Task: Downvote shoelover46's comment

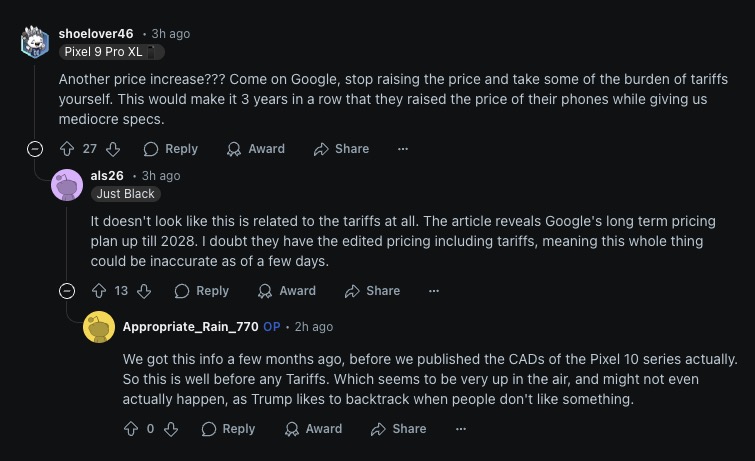Action: [x=113, y=149]
